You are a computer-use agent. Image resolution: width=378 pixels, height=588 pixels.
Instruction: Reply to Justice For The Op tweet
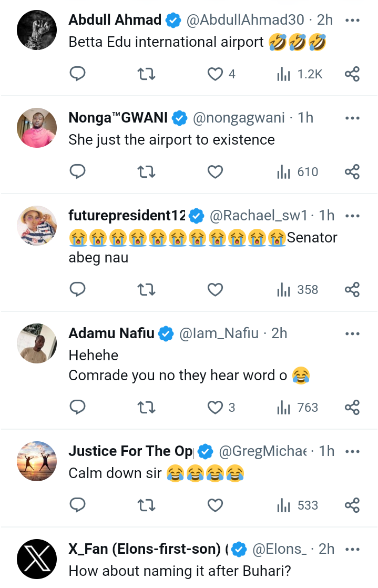tap(78, 505)
